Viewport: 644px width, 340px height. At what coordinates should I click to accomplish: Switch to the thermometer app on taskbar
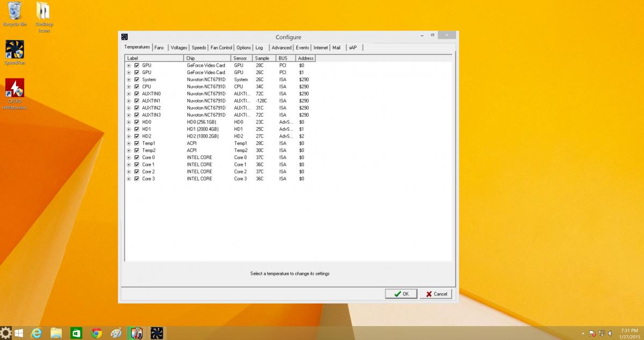136,333
